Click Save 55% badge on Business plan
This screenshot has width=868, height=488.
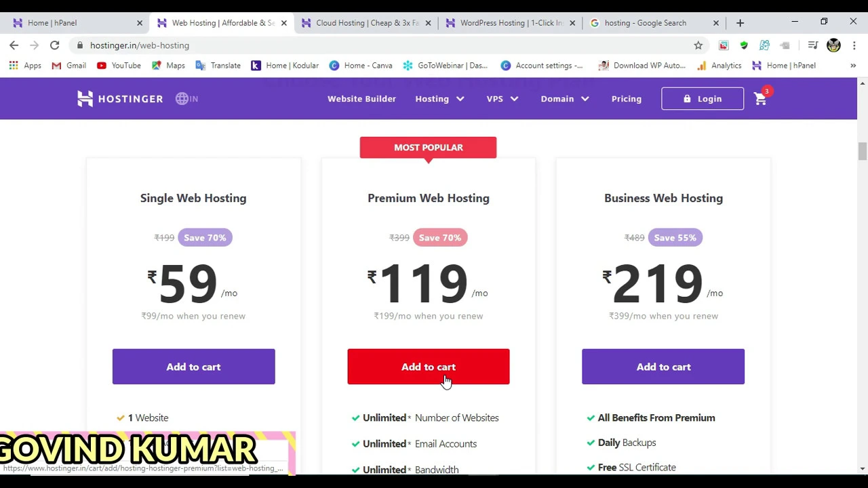coord(675,238)
